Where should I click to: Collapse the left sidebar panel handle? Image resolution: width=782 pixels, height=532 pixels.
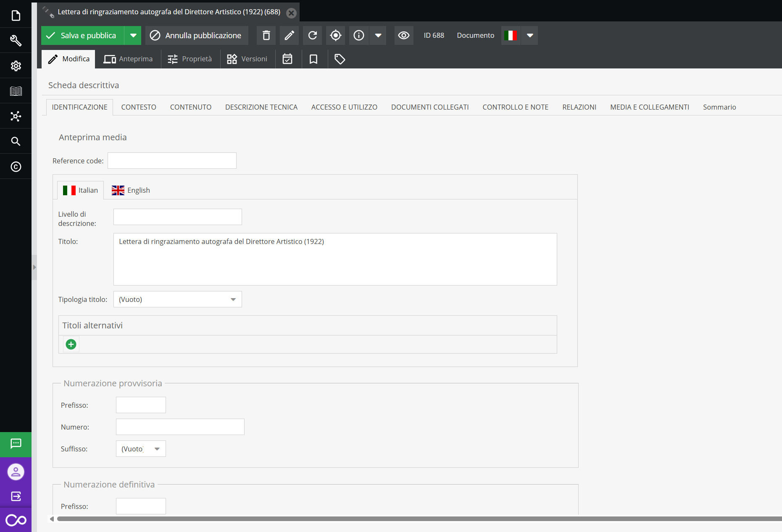pyautogui.click(x=34, y=267)
